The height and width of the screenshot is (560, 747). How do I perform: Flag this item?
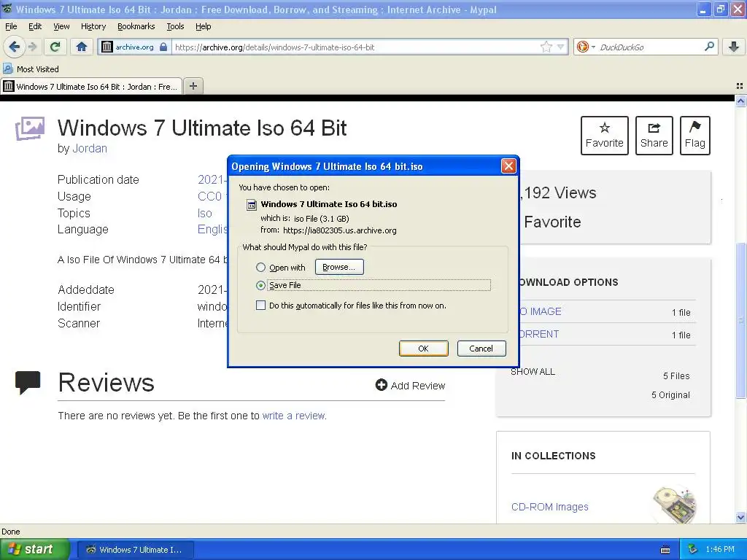[694, 135]
